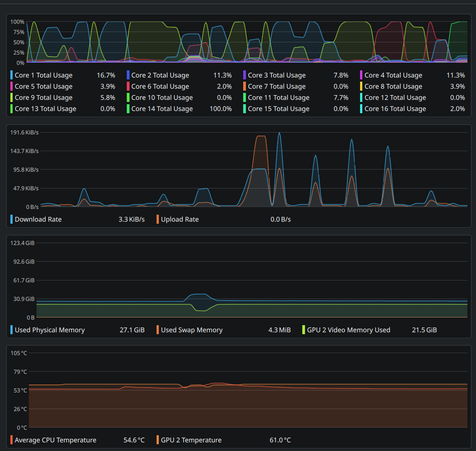Screen dimensions: 476x451
Task: Select the Core 14 Total Usage legend label
Action: (162, 109)
